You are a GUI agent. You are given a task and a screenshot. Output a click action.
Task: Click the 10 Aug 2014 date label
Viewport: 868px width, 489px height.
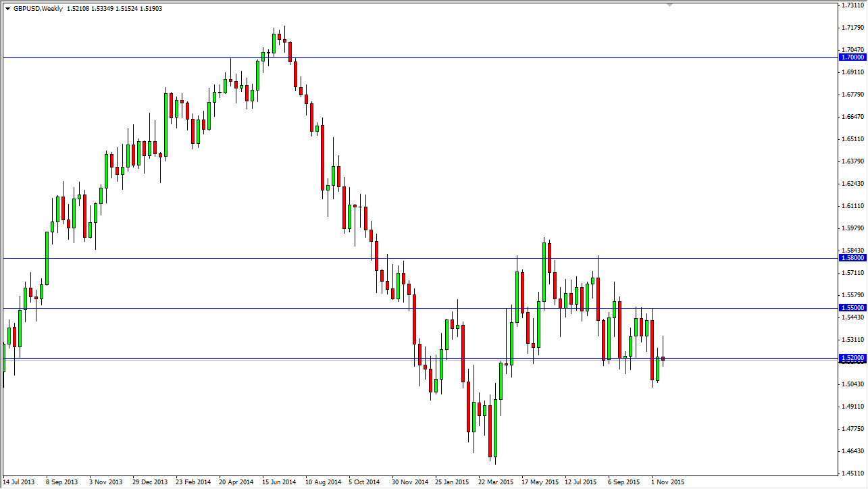[323, 482]
